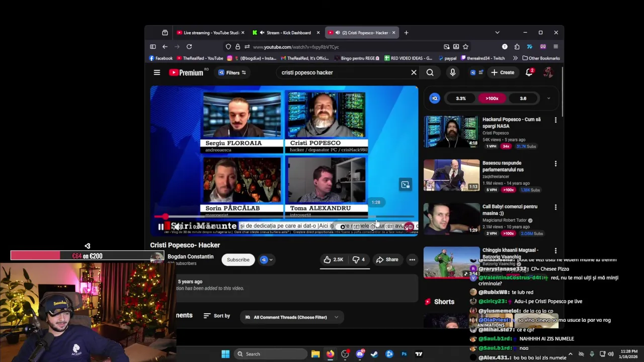Open options for Hackerul Popesco video
Viewport: 644px width, 362px height.
tap(555, 120)
